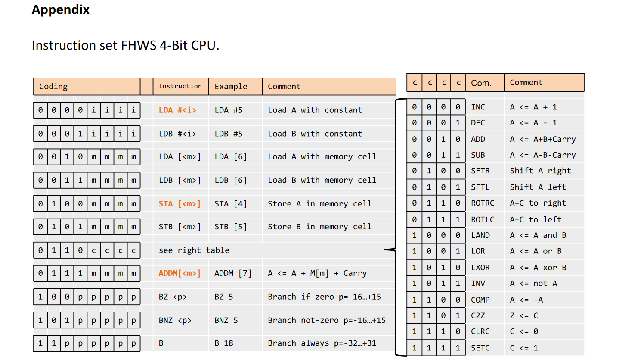Select the Appendix heading
Viewport: 644px width, 359px height.
pos(60,9)
